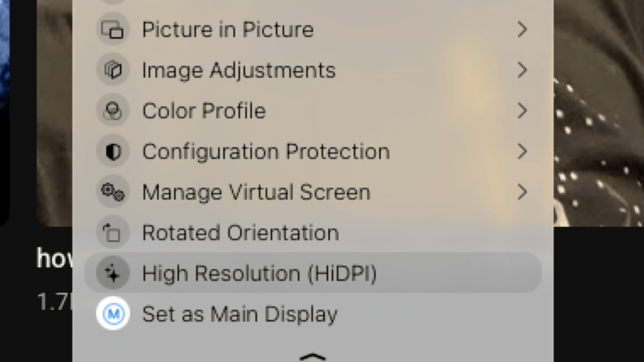This screenshot has height=362, width=644.
Task: Click the blue M main display icon
Action: [113, 314]
